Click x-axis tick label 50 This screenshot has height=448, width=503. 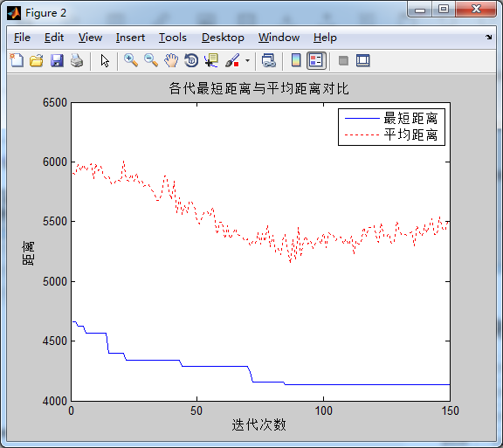(196, 410)
